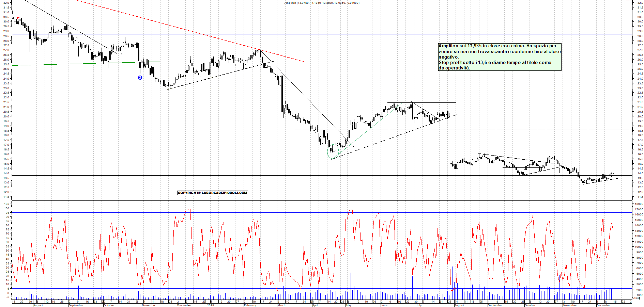Click the 18000 volume label on right axis

[x=638, y=204]
